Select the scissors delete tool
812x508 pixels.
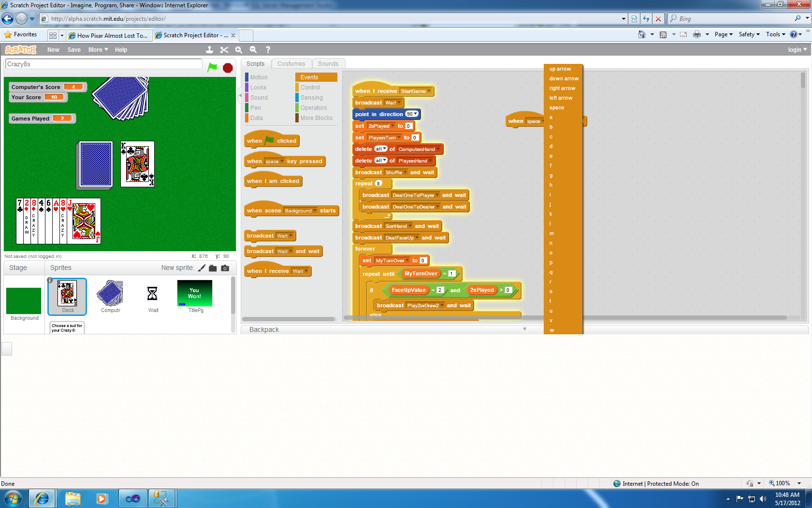224,50
